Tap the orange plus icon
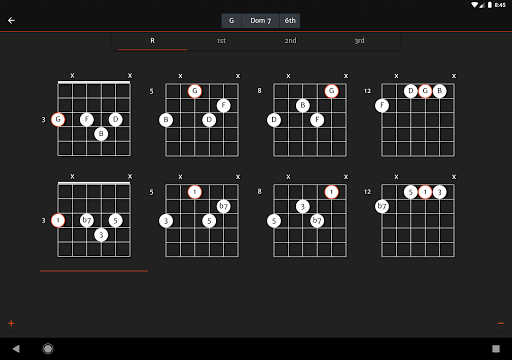 point(11,323)
